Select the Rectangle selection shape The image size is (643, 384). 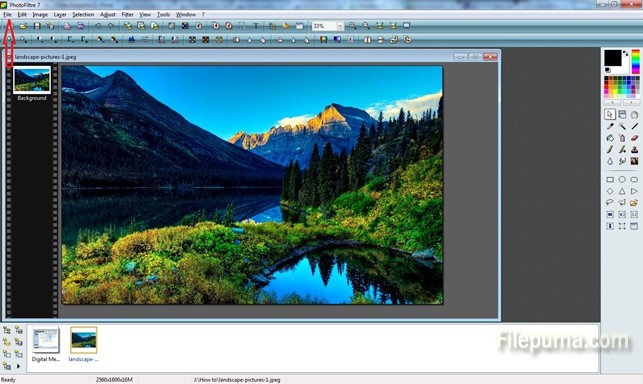pyautogui.click(x=610, y=179)
